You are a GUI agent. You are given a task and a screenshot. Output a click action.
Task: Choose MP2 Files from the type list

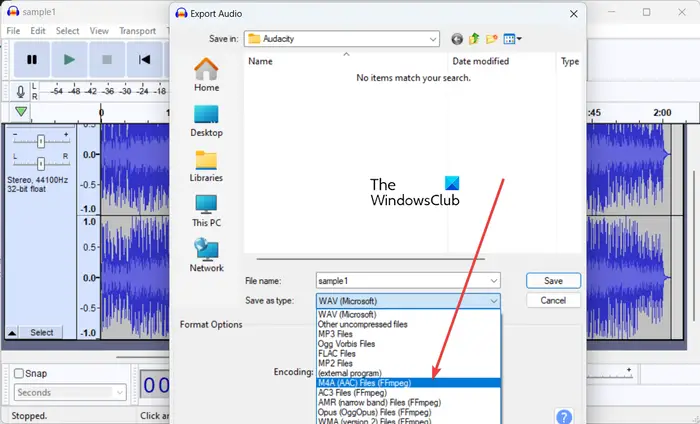408,363
